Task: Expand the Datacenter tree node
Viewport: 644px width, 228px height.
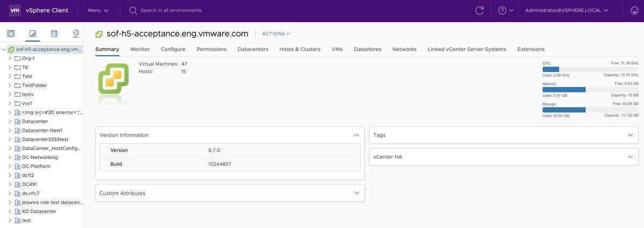Action: (10, 122)
